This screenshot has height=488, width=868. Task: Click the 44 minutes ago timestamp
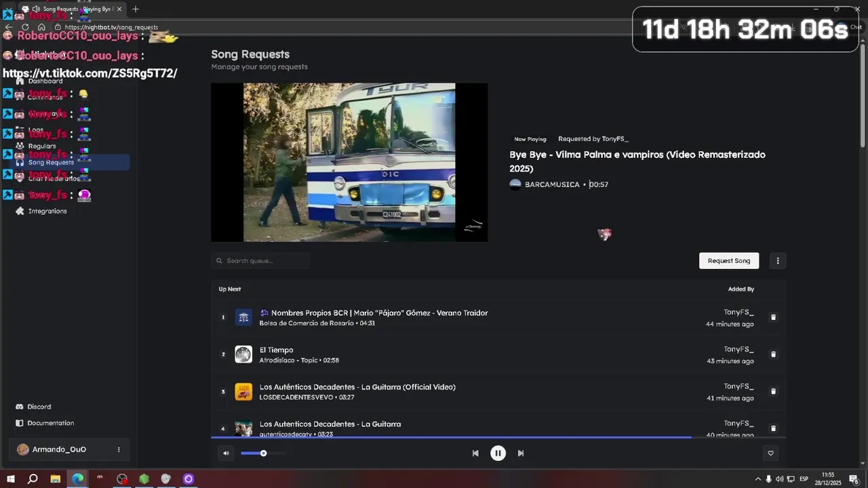(730, 324)
